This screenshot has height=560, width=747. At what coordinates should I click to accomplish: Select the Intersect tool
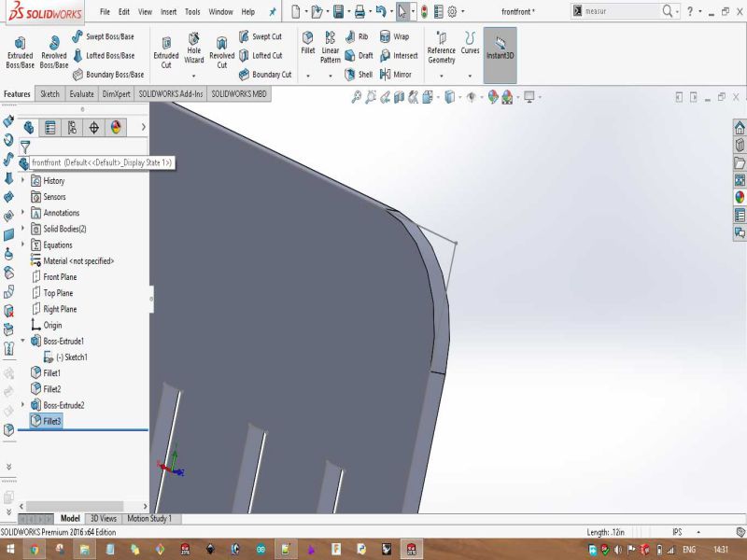click(399, 55)
